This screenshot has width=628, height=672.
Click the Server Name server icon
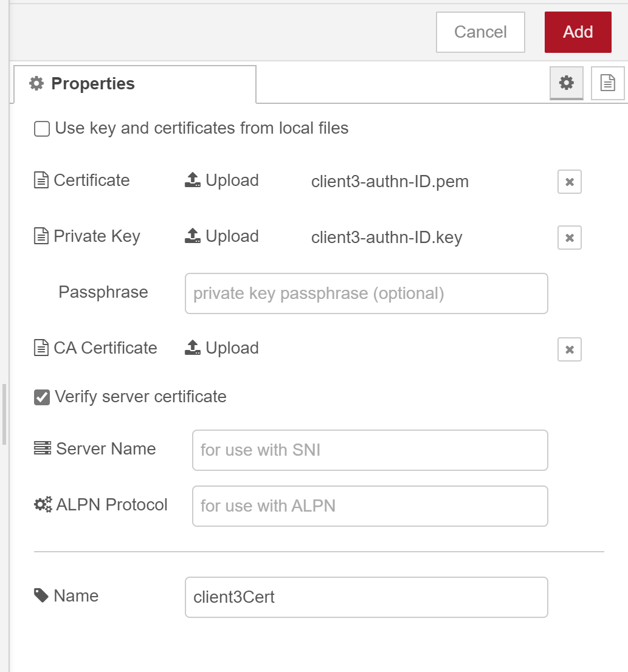[x=43, y=449]
